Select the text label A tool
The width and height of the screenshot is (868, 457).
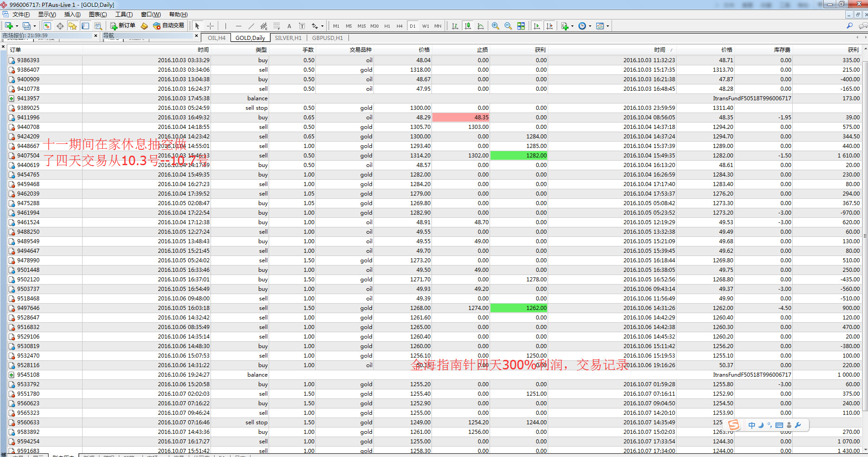(x=289, y=26)
